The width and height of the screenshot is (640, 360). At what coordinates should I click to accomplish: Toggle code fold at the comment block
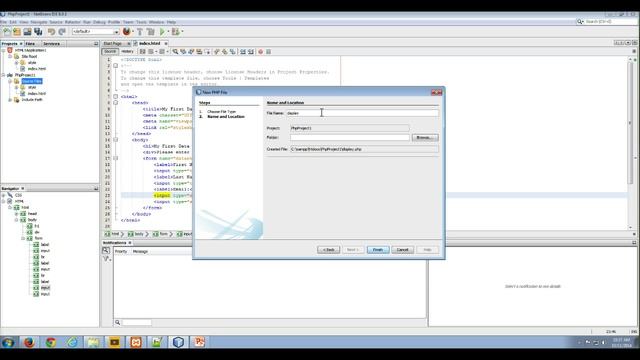pyautogui.click(x=116, y=66)
